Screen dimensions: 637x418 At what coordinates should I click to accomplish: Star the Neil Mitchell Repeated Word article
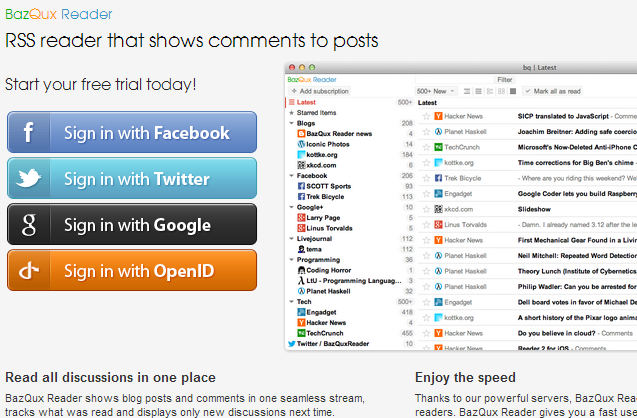[426, 256]
